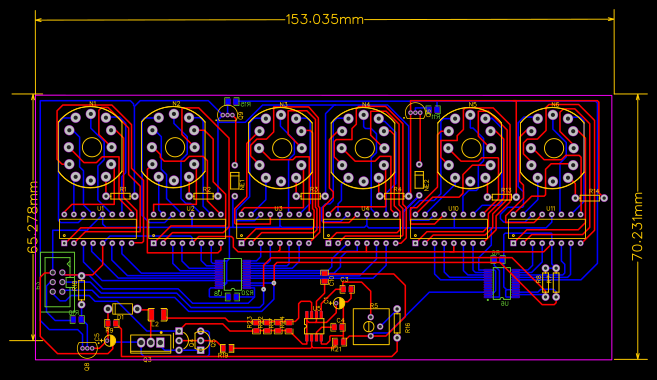Click the N6 tube center hole

point(554,148)
